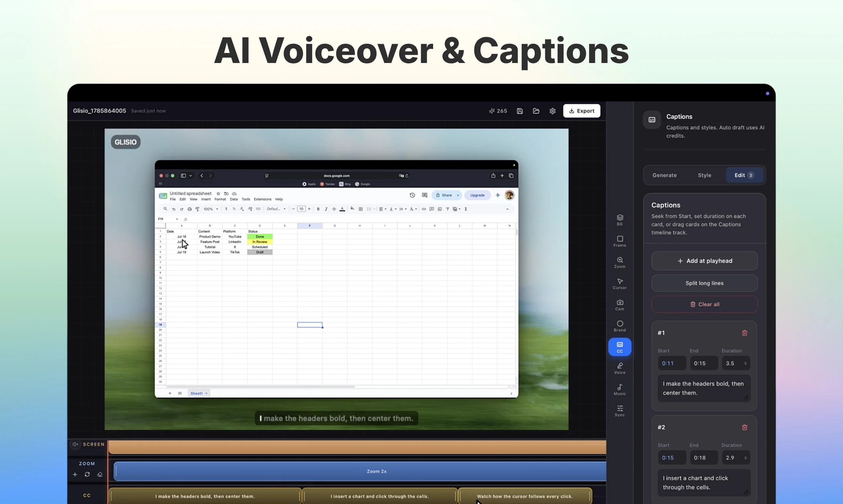Click the save project icon
The height and width of the screenshot is (504, 843).
coord(520,111)
